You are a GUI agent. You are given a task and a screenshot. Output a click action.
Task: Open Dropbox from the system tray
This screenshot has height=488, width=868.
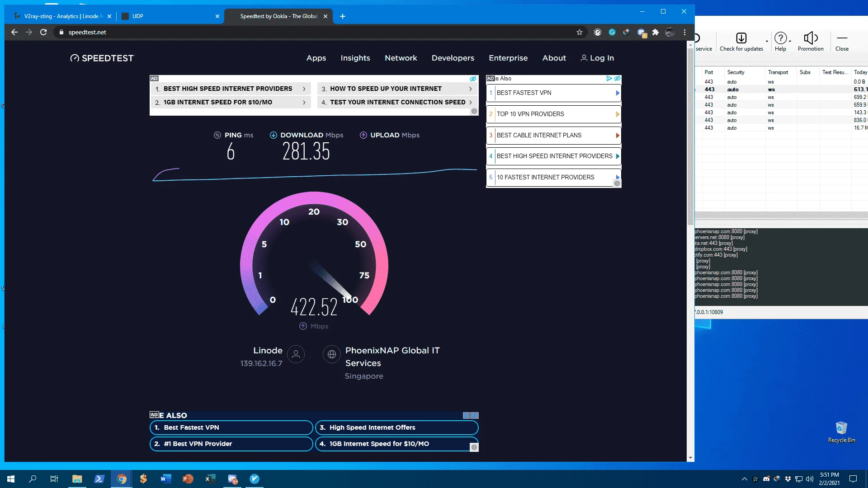point(788,479)
